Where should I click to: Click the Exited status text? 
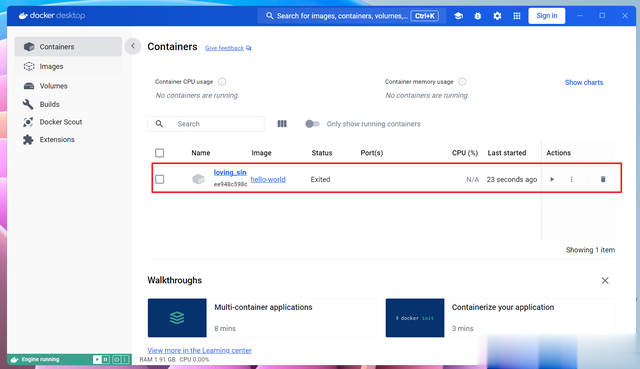(320, 179)
